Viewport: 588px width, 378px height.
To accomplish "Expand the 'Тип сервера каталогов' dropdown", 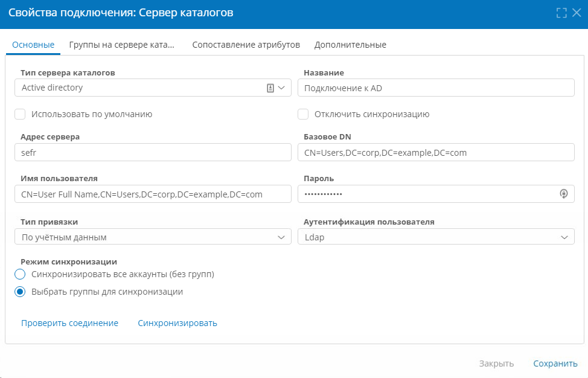I will (281, 88).
